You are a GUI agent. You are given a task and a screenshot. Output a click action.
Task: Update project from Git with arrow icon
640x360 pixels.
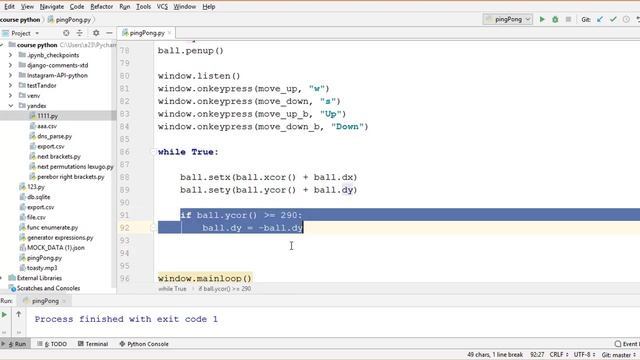point(600,19)
